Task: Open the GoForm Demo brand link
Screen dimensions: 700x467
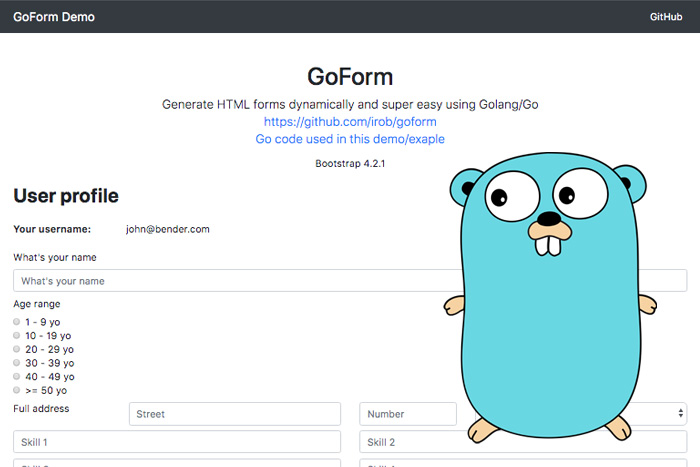Action: click(x=54, y=17)
